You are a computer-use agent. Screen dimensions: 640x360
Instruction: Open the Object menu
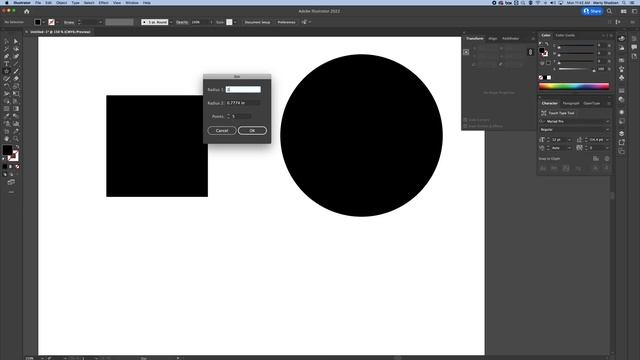click(x=61, y=2)
